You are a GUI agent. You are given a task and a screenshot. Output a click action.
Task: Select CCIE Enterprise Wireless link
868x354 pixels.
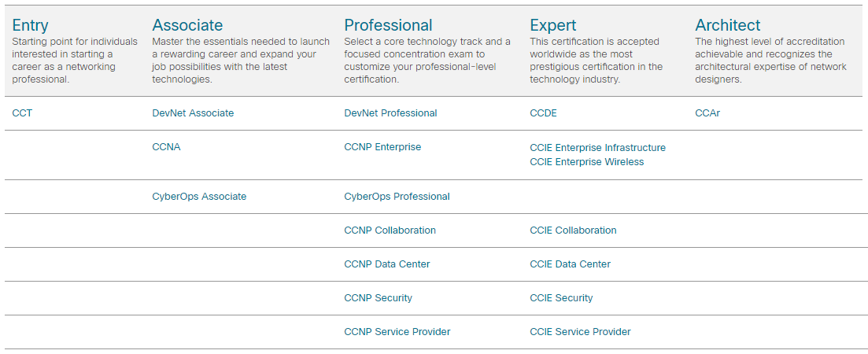pos(586,162)
